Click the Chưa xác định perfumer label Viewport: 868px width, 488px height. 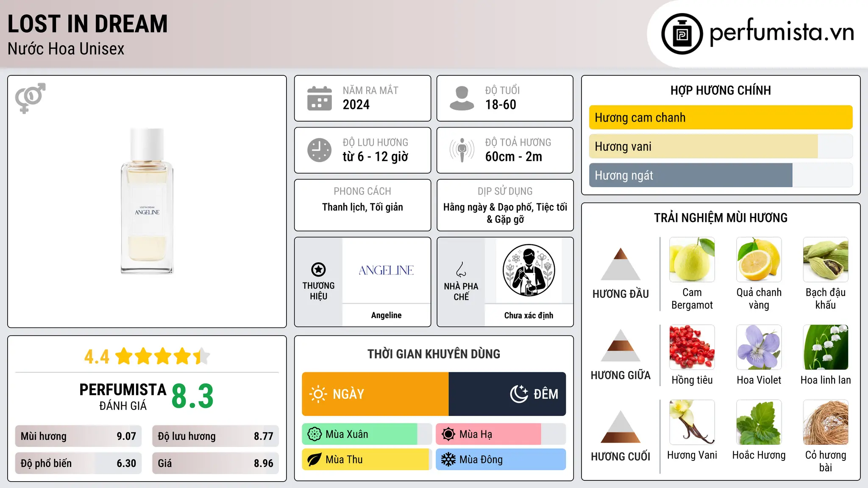(529, 315)
